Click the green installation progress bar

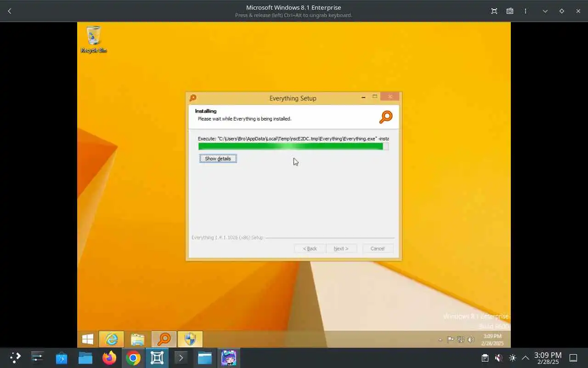tap(294, 146)
